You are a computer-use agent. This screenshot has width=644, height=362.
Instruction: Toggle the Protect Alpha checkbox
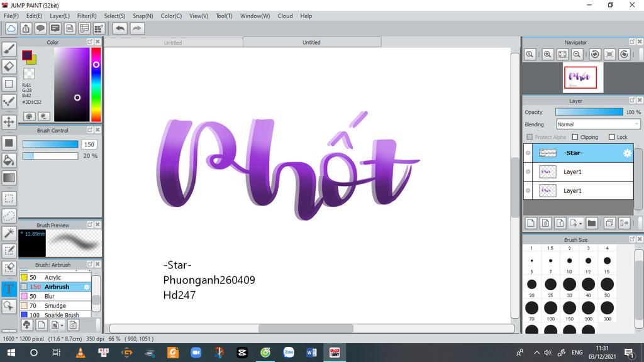click(x=530, y=137)
